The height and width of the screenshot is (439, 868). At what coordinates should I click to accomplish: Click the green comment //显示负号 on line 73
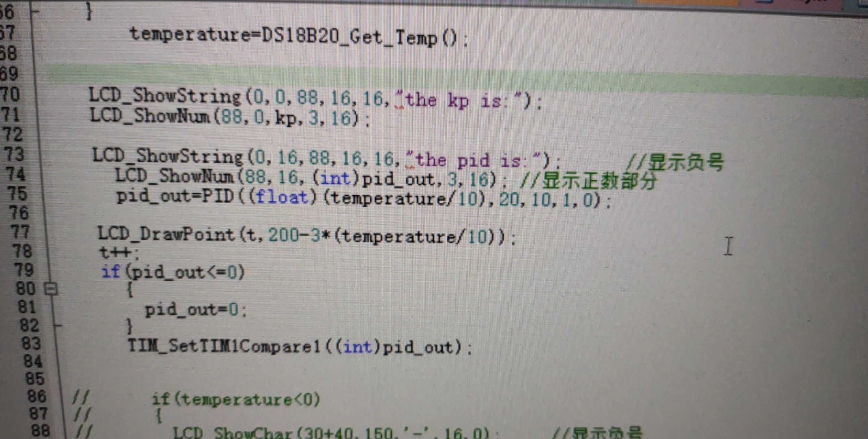click(x=674, y=162)
